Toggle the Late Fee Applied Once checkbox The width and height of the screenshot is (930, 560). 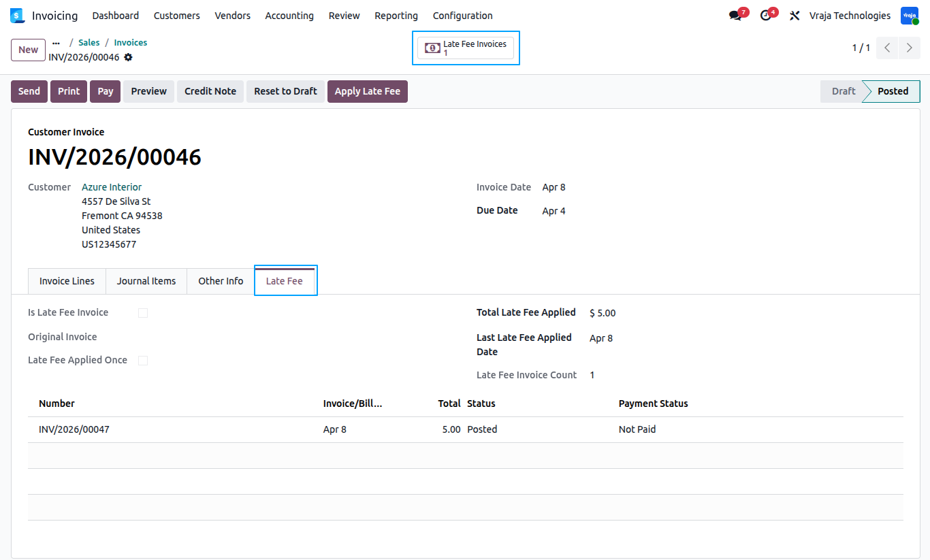click(x=143, y=361)
